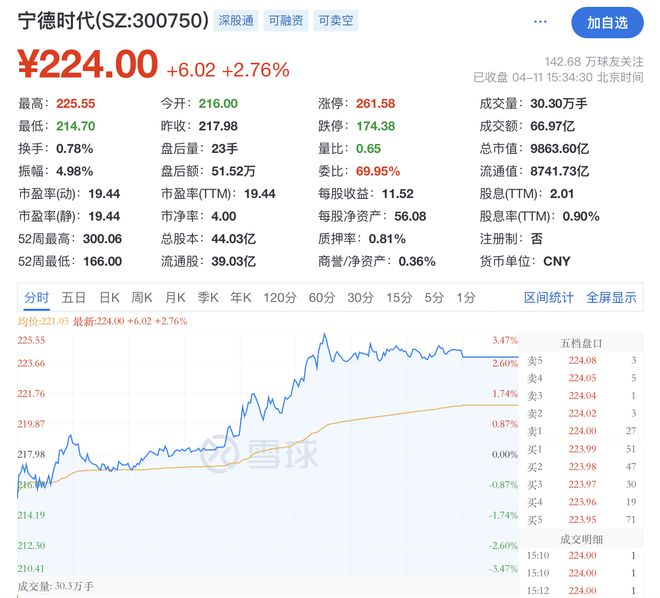Image resolution: width=660 pixels, height=598 pixels.
Task: Click the 市净率 value 4.00
Action: pyautogui.click(x=224, y=217)
